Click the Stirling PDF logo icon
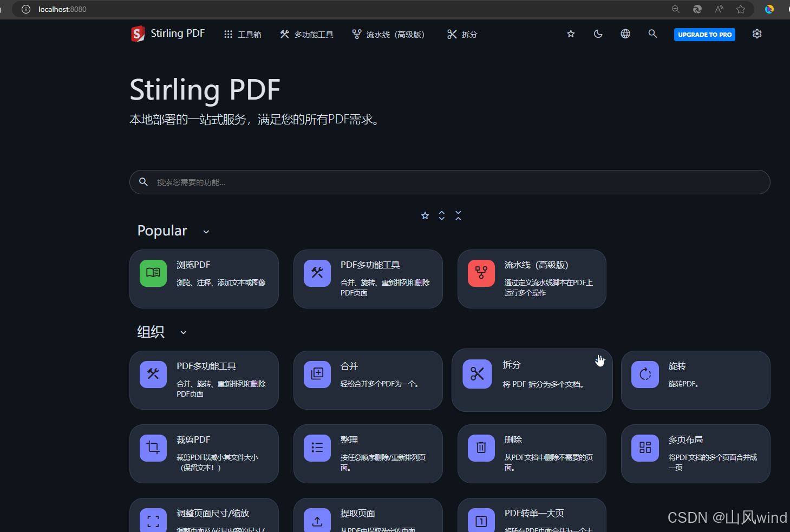This screenshot has height=532, width=790. 138,34
